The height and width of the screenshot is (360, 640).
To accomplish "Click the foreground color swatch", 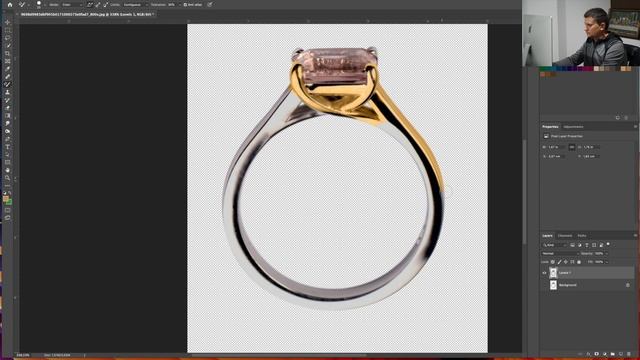I will (6, 199).
